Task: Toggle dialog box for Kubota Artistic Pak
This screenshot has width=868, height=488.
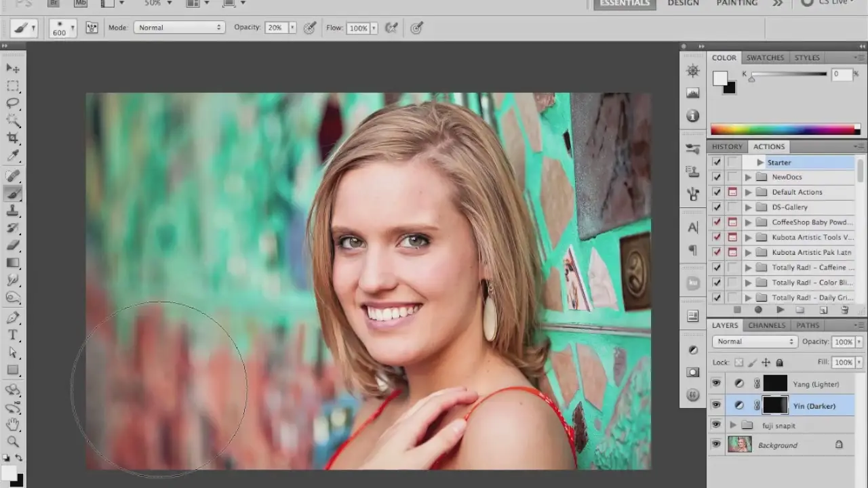Action: click(732, 252)
